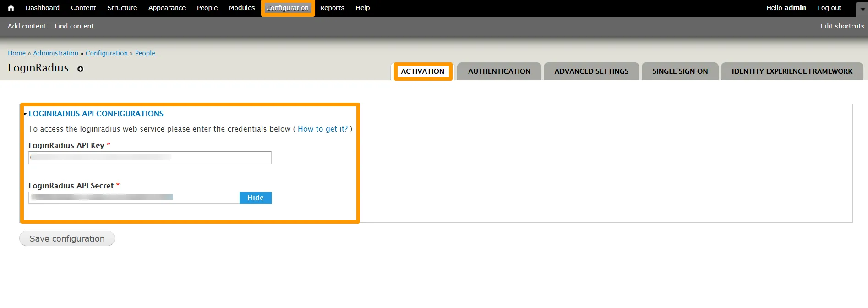
Task: Click the Add content shortcut
Action: pyautogui.click(x=27, y=26)
